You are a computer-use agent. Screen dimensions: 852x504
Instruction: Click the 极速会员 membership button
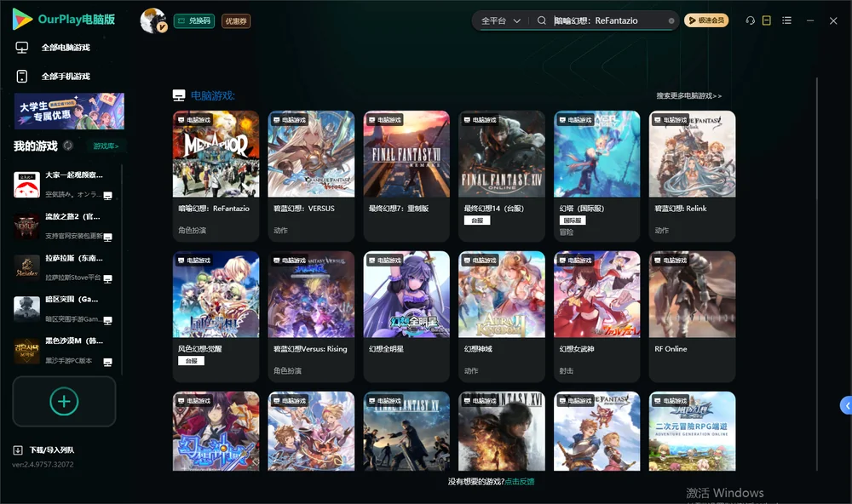(x=706, y=20)
